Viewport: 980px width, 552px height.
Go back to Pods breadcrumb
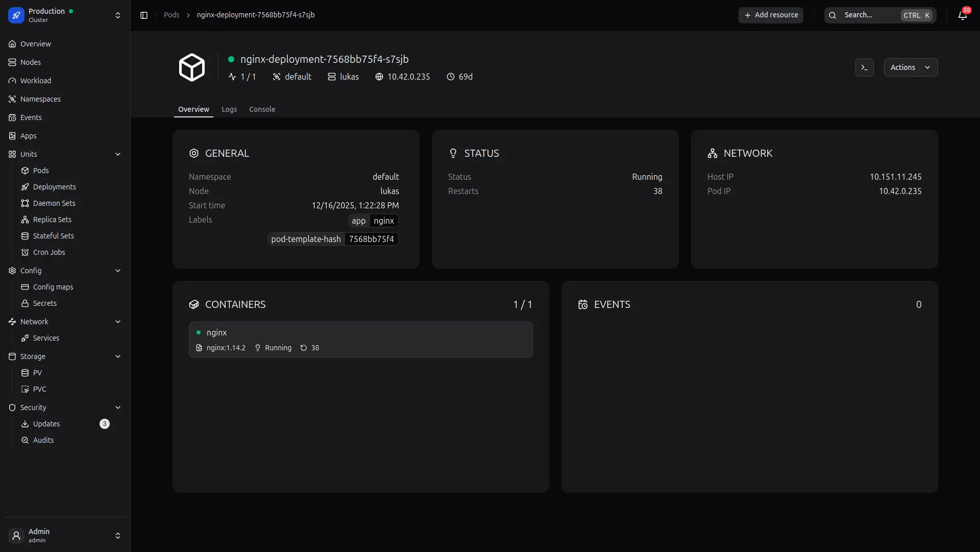(171, 15)
